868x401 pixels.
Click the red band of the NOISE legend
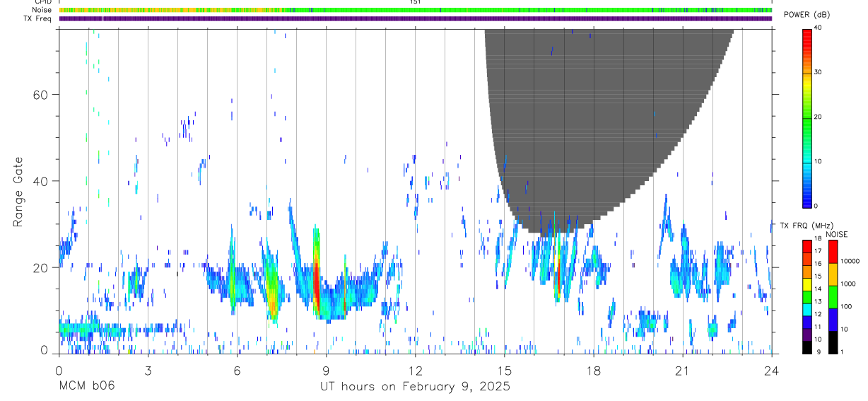(832, 252)
